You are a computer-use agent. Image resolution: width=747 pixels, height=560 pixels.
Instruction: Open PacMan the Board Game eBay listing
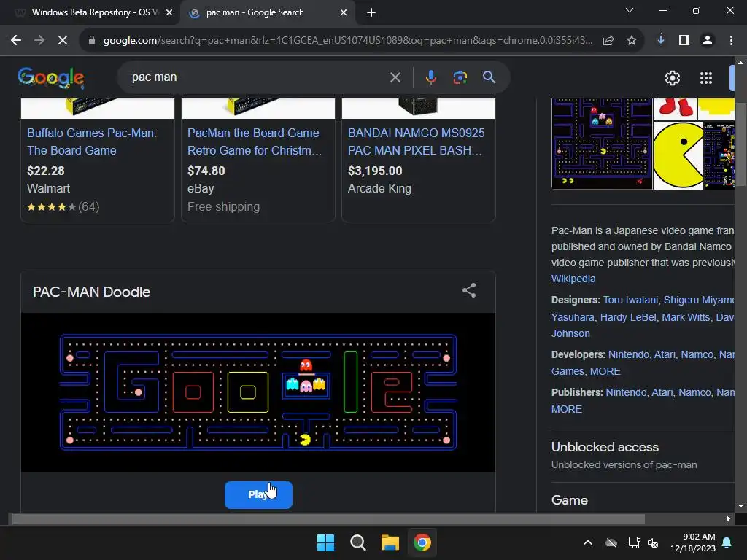(255, 141)
